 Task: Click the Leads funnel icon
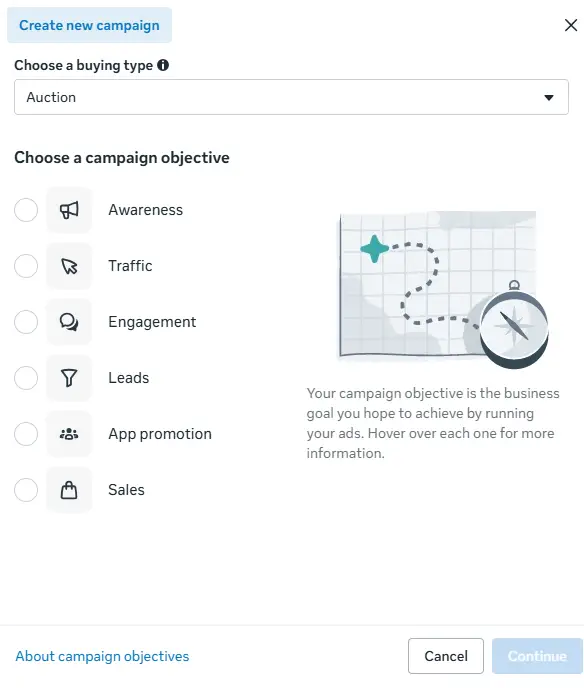pyautogui.click(x=69, y=378)
